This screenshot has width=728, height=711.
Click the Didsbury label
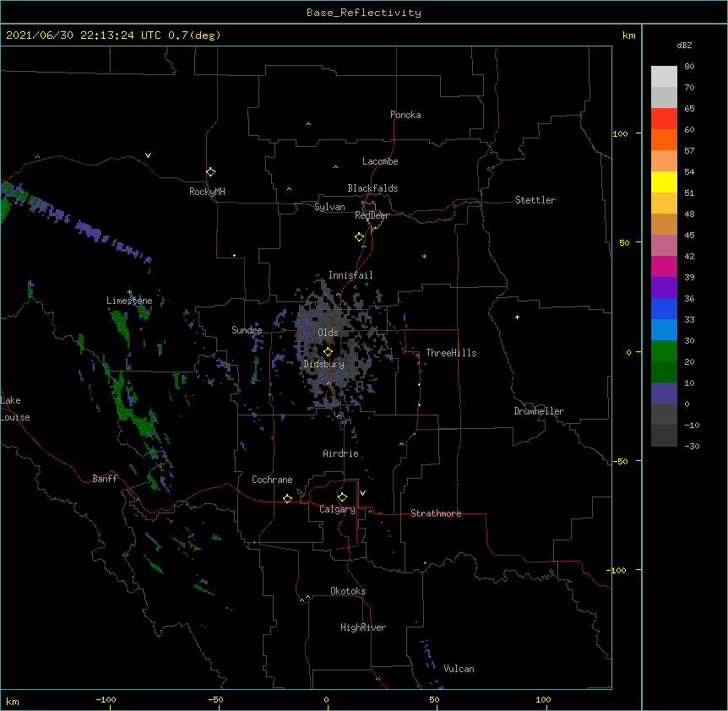point(323,364)
